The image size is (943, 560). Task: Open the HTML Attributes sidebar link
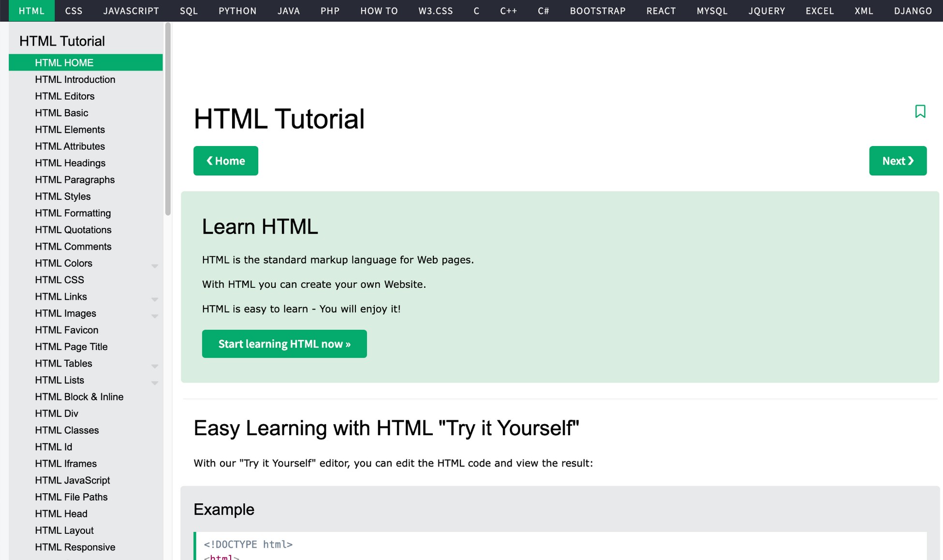click(x=70, y=146)
